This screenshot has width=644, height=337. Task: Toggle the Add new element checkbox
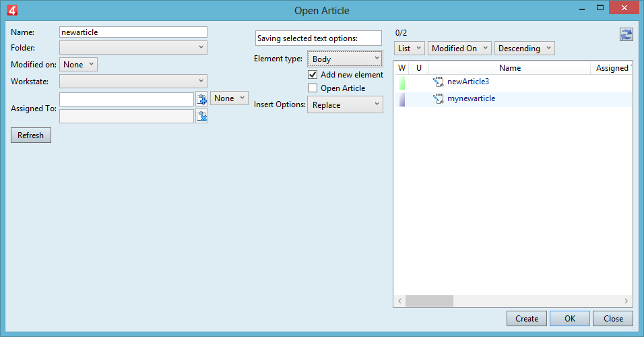click(313, 74)
